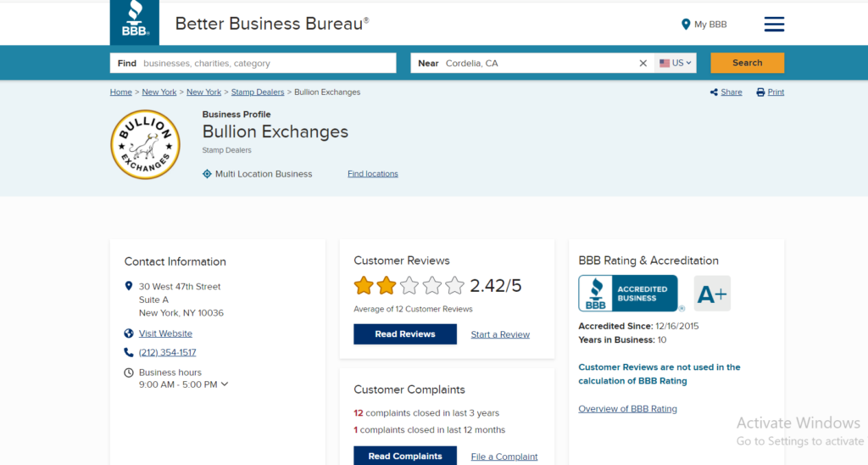The image size is (868, 465).
Task: Click the Print printer icon
Action: (760, 92)
